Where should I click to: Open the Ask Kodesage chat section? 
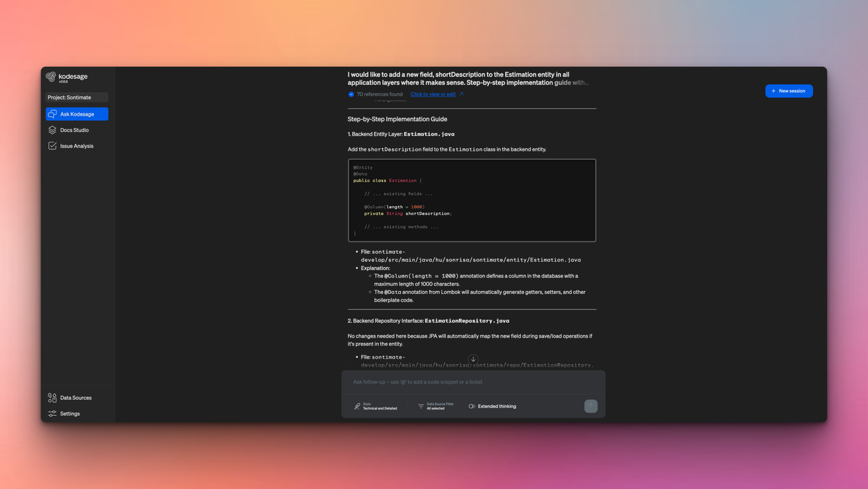77,114
